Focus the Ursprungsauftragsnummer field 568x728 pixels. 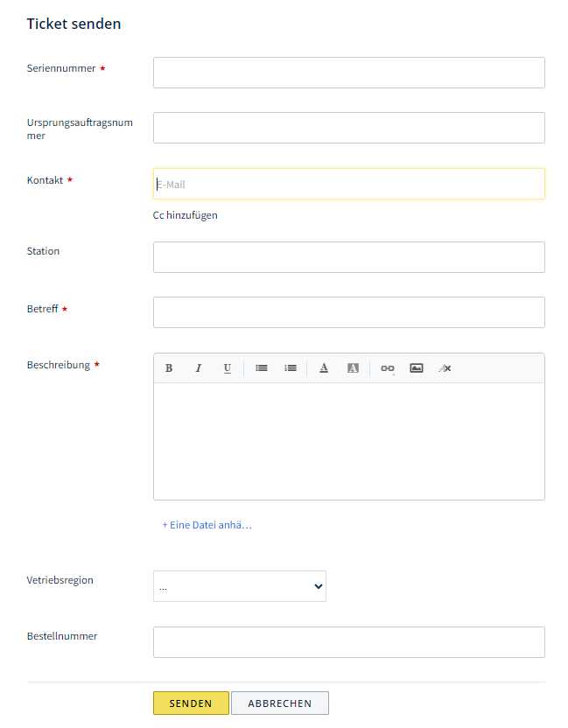[x=349, y=128]
